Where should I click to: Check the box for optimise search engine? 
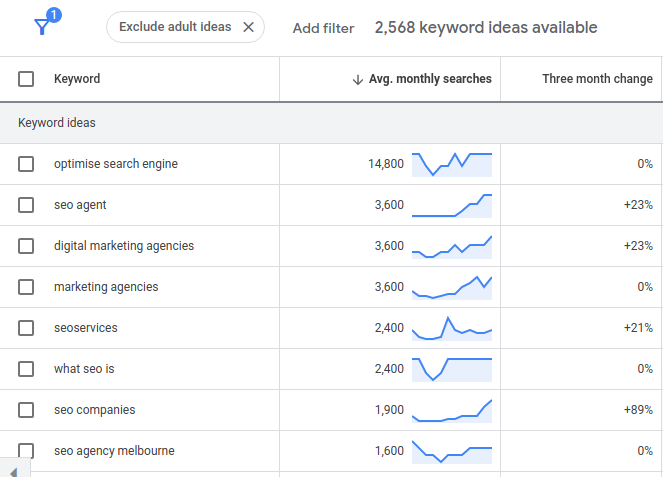pos(26,164)
